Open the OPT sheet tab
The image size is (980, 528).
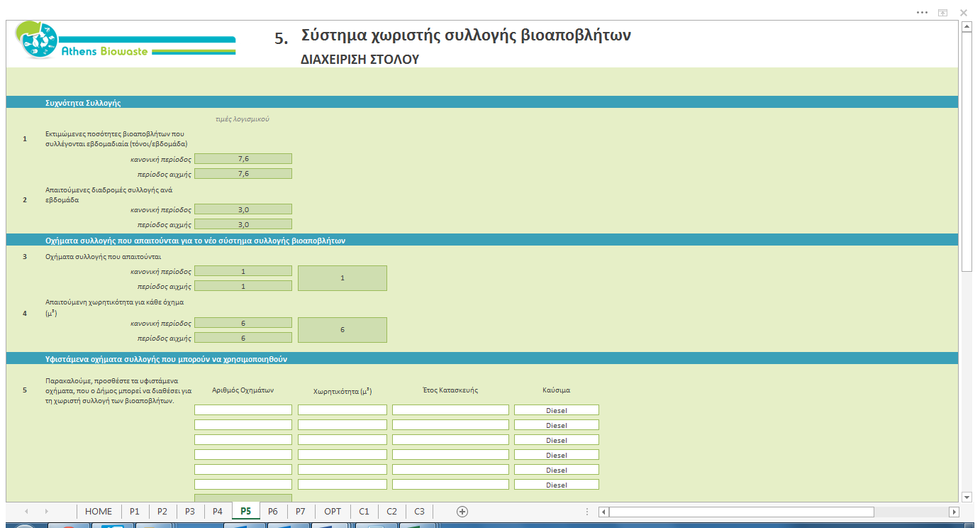coord(333,511)
